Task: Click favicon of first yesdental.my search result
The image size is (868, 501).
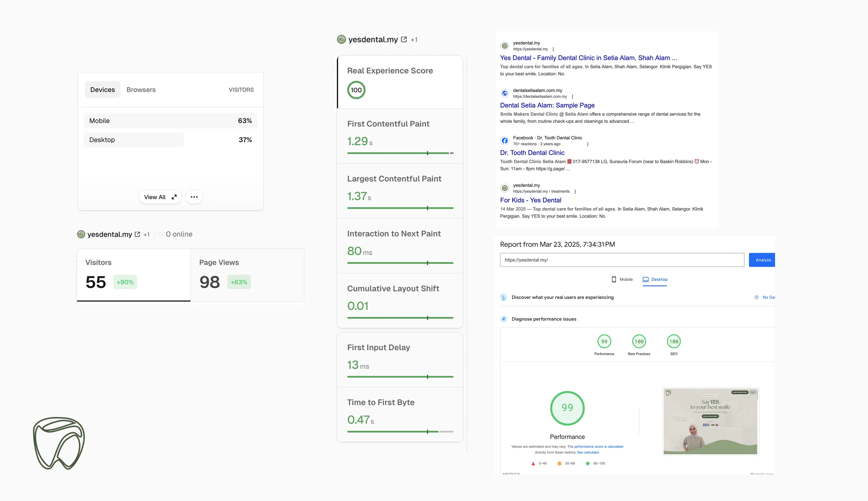Action: pyautogui.click(x=504, y=46)
